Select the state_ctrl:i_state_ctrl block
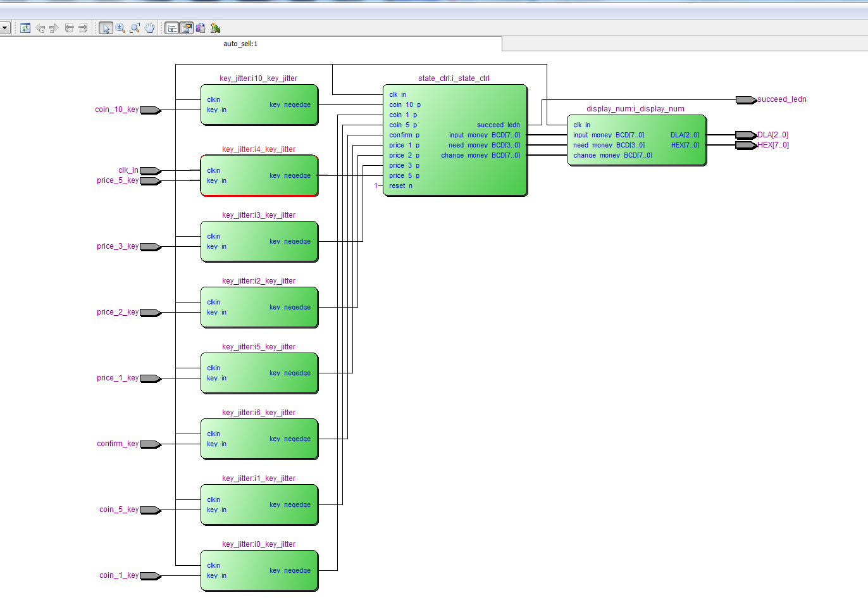868x600 pixels. (455, 141)
